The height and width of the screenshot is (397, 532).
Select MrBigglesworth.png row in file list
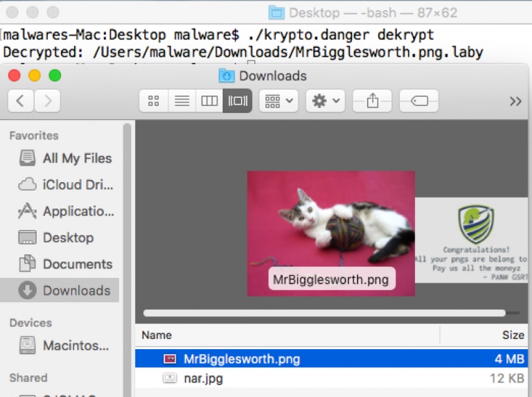pos(332,359)
